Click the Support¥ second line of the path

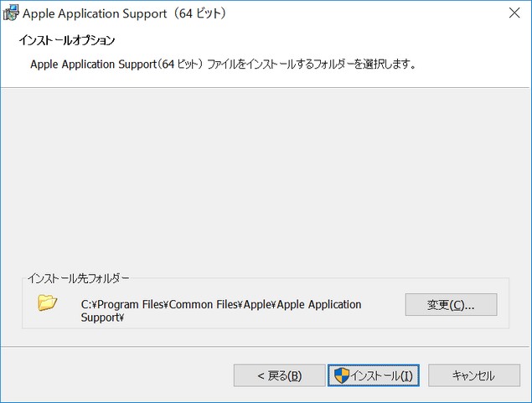[102, 318]
